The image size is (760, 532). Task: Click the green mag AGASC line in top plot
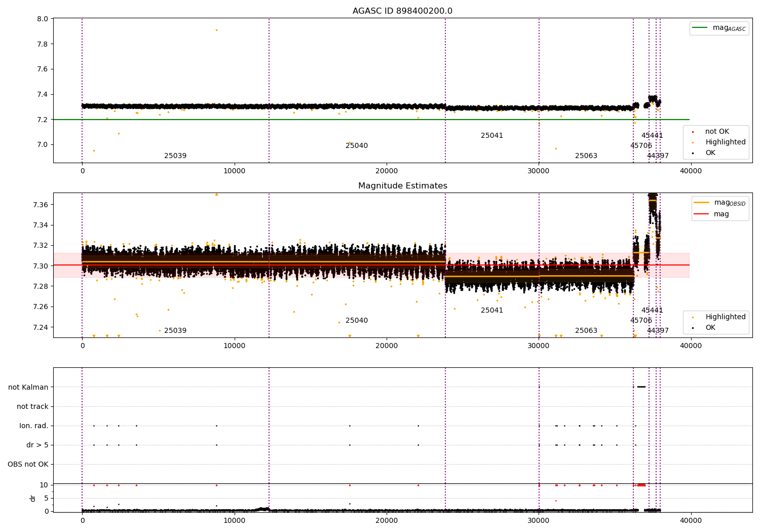point(371,120)
